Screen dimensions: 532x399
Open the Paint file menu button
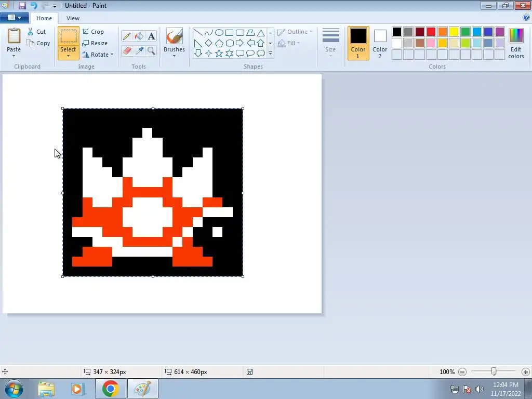click(x=14, y=18)
